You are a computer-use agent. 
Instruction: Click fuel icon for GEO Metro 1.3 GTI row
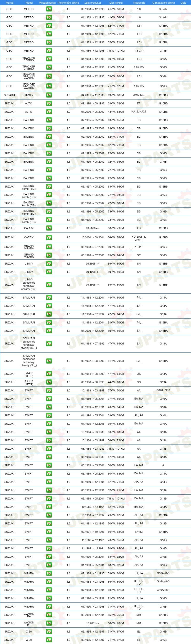[x=49, y=51]
